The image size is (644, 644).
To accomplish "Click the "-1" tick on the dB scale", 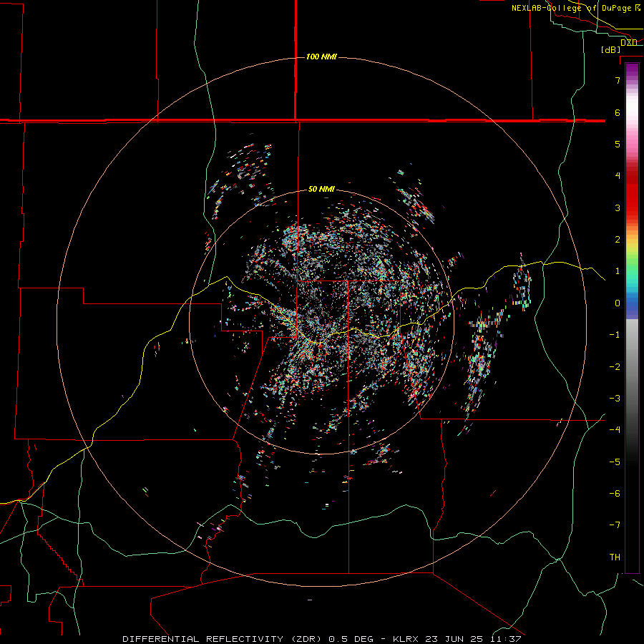I will [615, 334].
